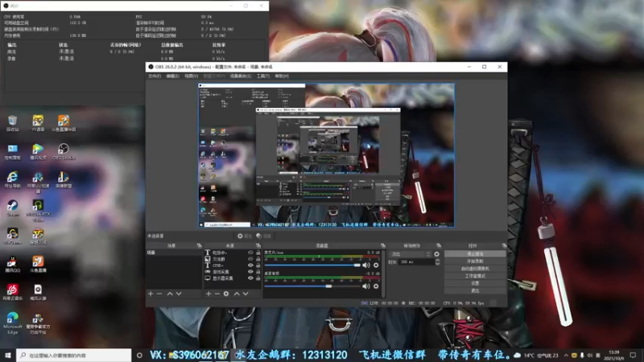Open the 编辑(E) menu in OBS
The width and height of the screenshot is (644, 362).
172,76
